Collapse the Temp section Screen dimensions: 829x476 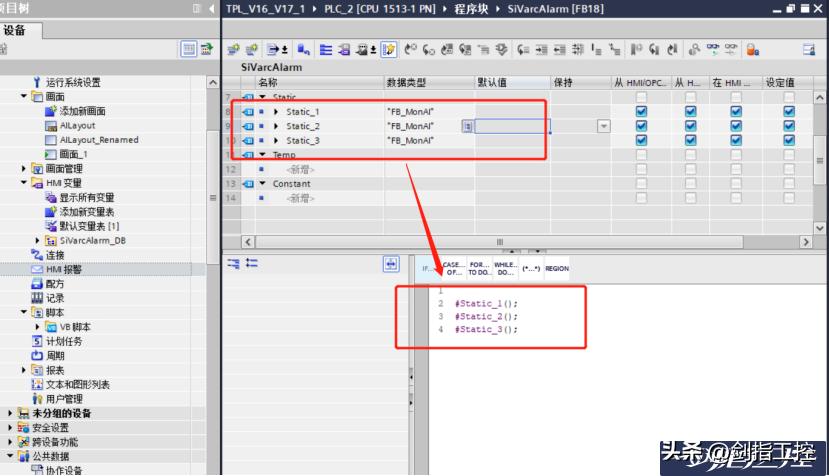point(263,154)
